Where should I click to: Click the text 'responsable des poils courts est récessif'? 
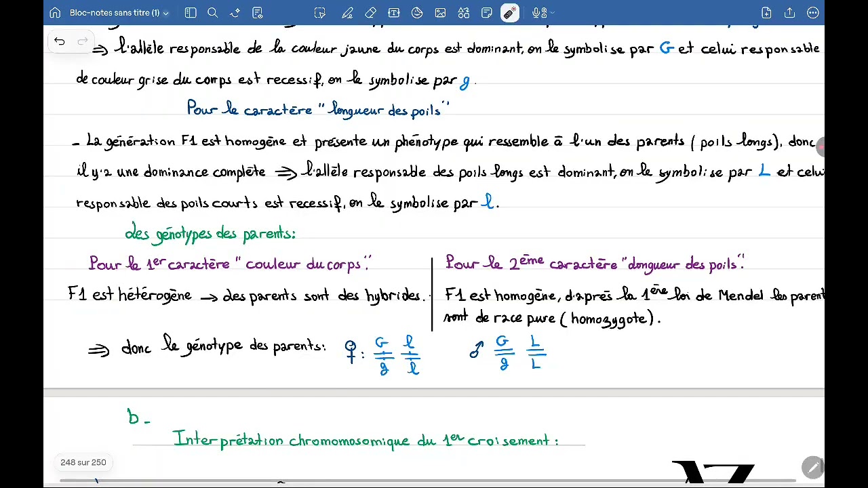[x=209, y=203]
